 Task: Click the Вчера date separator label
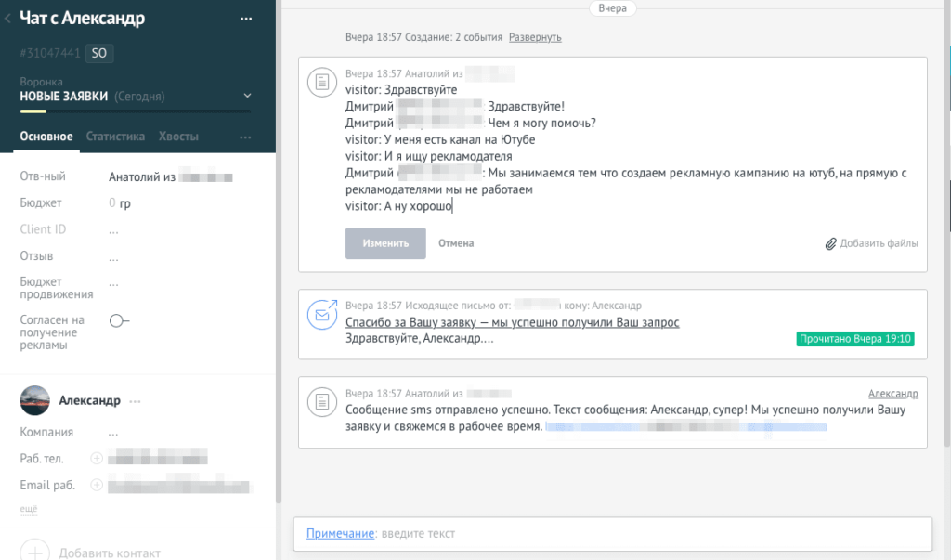[x=613, y=7]
